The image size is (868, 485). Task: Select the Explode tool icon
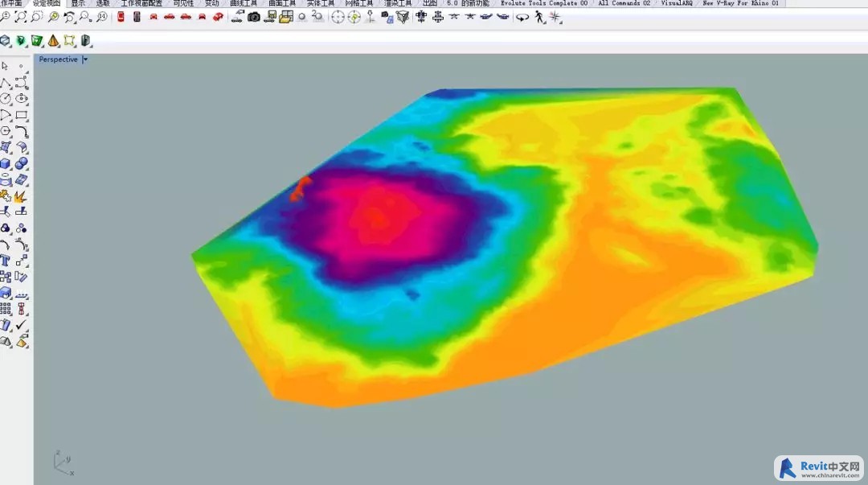21,196
